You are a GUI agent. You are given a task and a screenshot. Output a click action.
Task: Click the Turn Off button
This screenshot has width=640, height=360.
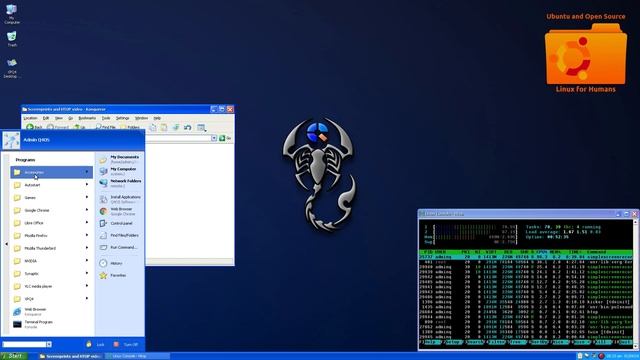coord(126,344)
